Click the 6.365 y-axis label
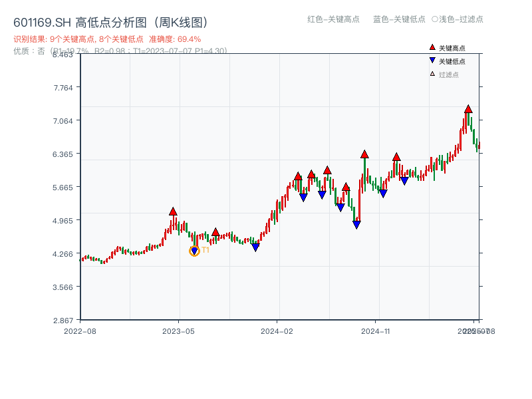This screenshot has width=532, height=399. point(63,154)
